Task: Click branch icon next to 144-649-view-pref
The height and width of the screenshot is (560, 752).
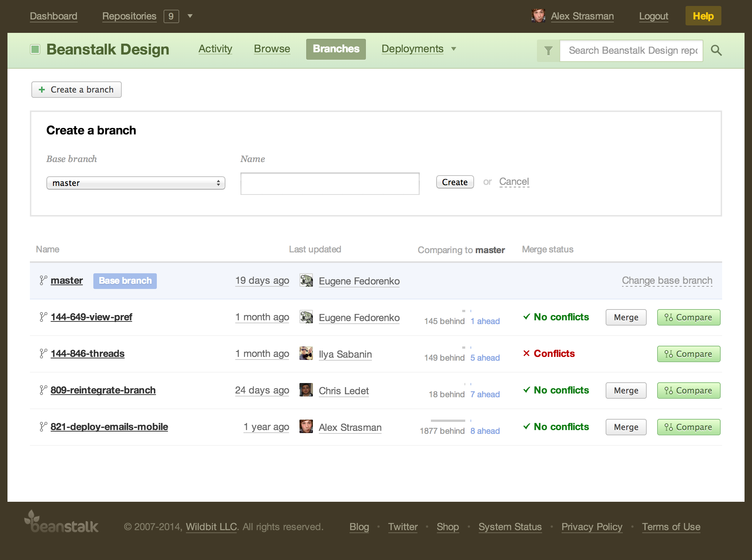Action: click(x=43, y=317)
